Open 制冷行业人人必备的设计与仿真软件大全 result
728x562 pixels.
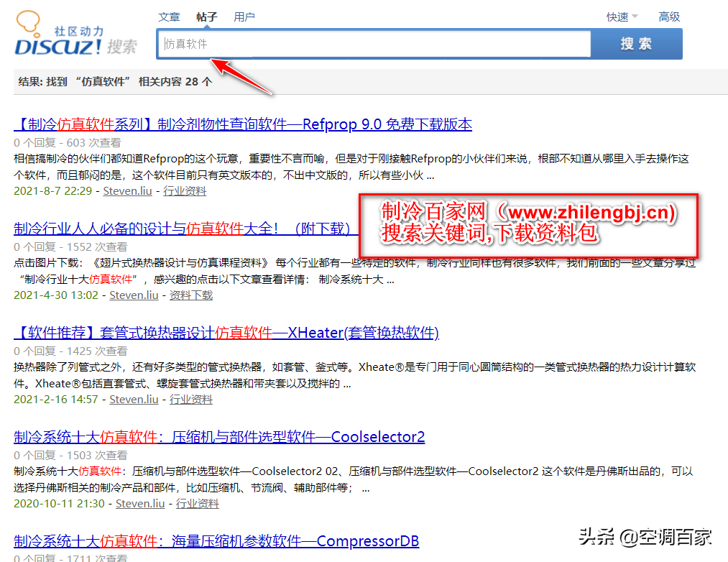(185, 229)
